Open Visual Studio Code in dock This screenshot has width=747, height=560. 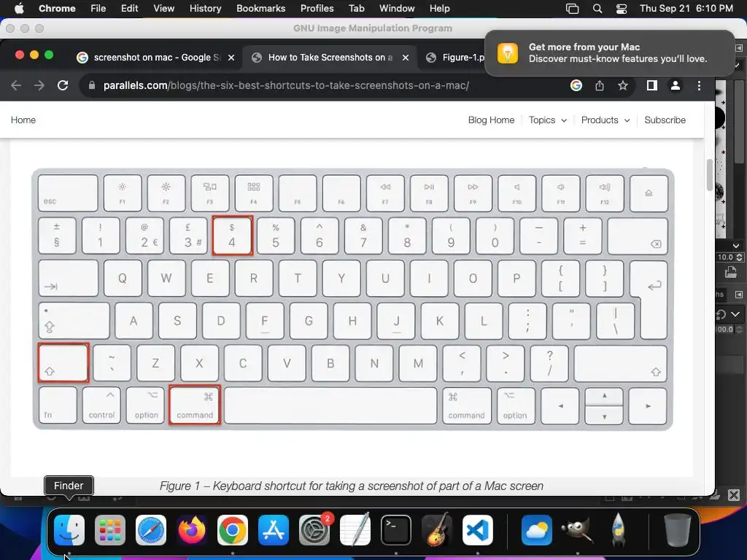[478, 530]
